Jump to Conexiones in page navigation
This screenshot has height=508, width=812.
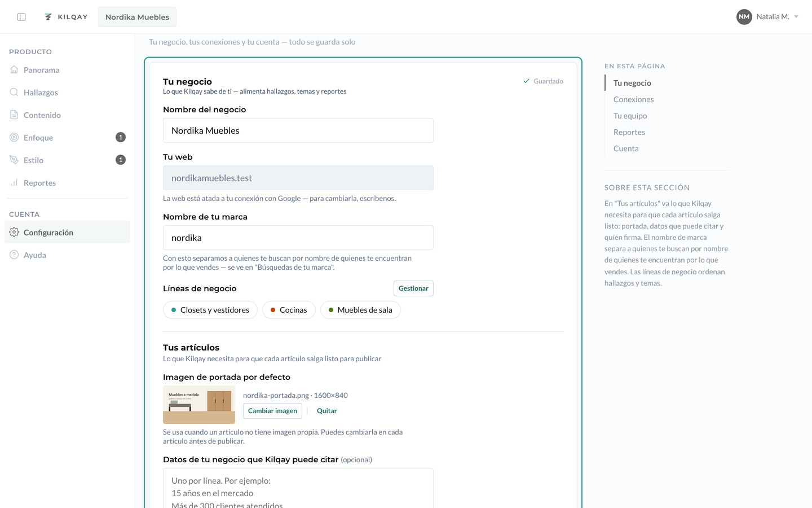click(634, 99)
